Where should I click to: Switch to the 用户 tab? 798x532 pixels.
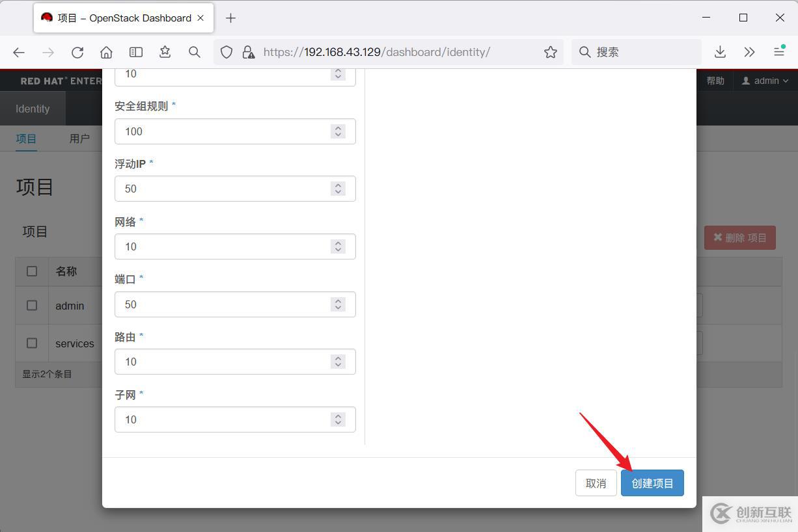tap(79, 139)
